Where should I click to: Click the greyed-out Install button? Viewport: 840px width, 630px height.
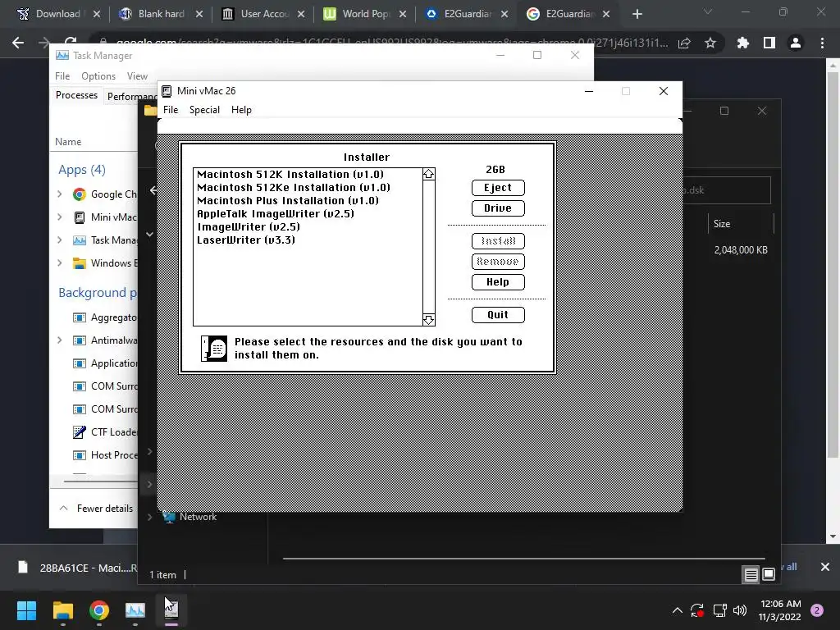(498, 241)
